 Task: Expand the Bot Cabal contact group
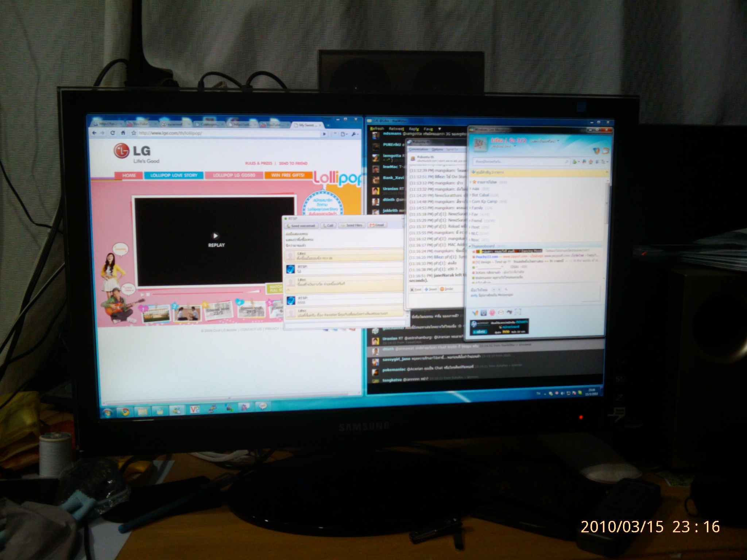[480, 195]
